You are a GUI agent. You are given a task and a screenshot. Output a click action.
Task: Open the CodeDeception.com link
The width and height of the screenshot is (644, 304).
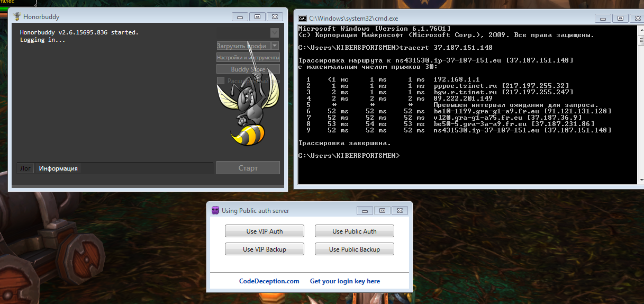pyautogui.click(x=269, y=281)
